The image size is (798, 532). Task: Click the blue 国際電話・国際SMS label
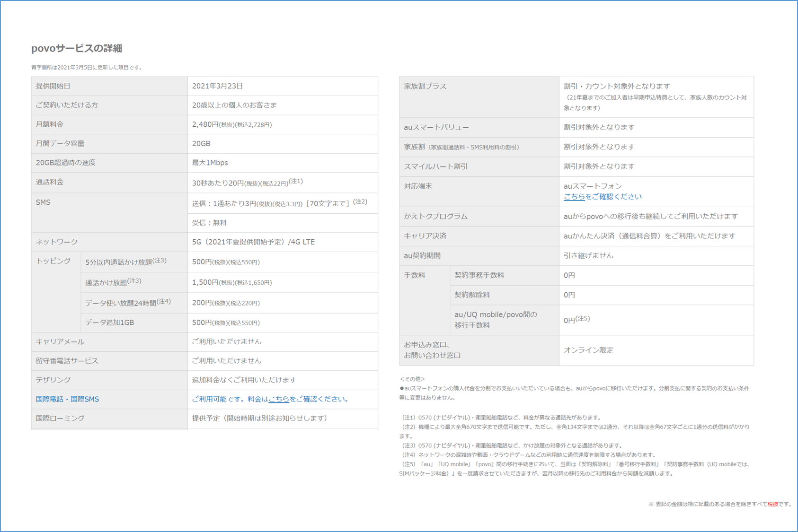(x=67, y=399)
